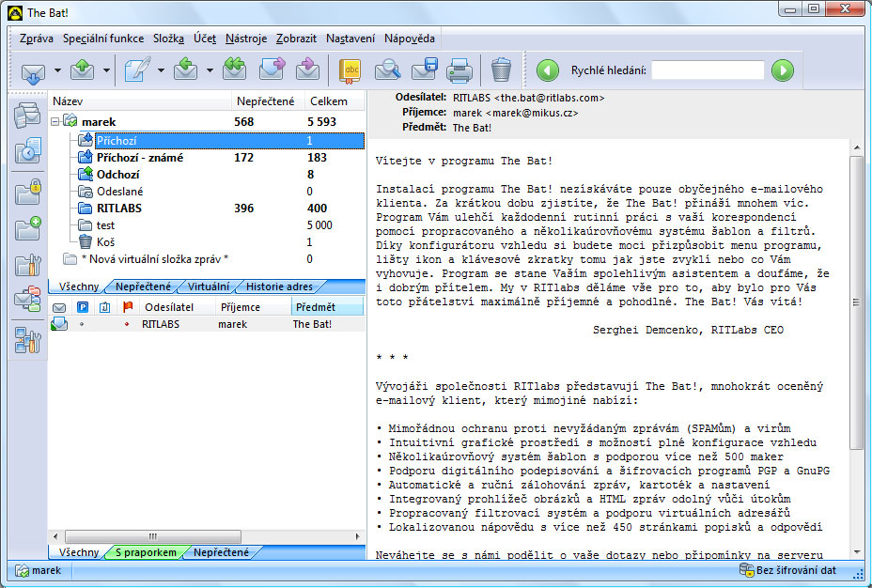Sort messages by the envelope status column
This screenshot has width=872, height=588.
click(59, 307)
